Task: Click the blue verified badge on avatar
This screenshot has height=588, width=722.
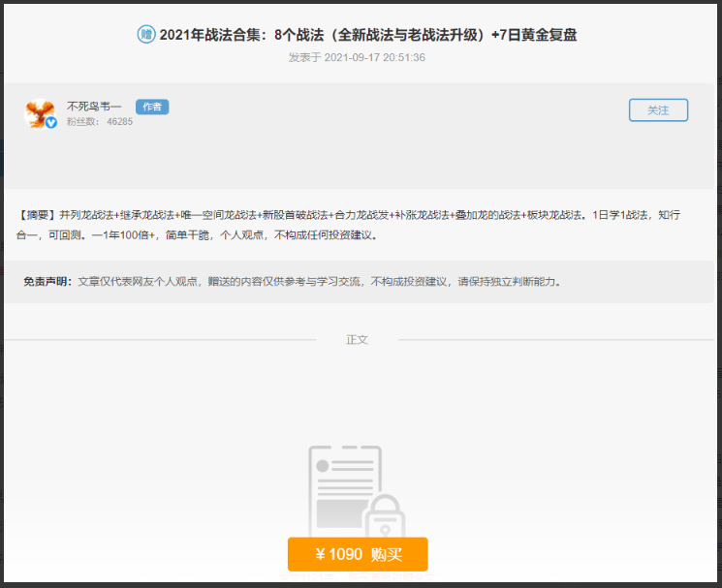Action: point(51,123)
